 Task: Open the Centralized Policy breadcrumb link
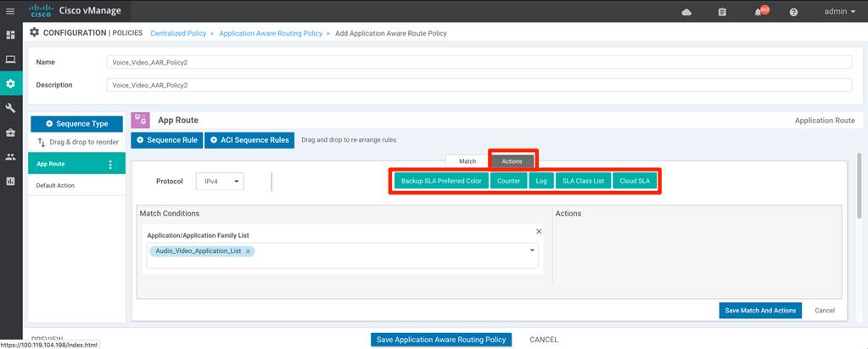pyautogui.click(x=178, y=33)
